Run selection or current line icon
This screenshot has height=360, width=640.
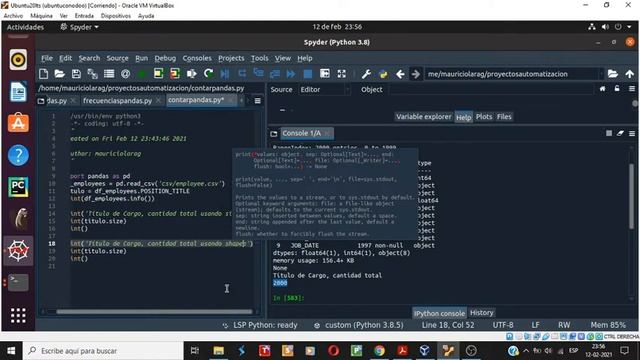tap(191, 74)
